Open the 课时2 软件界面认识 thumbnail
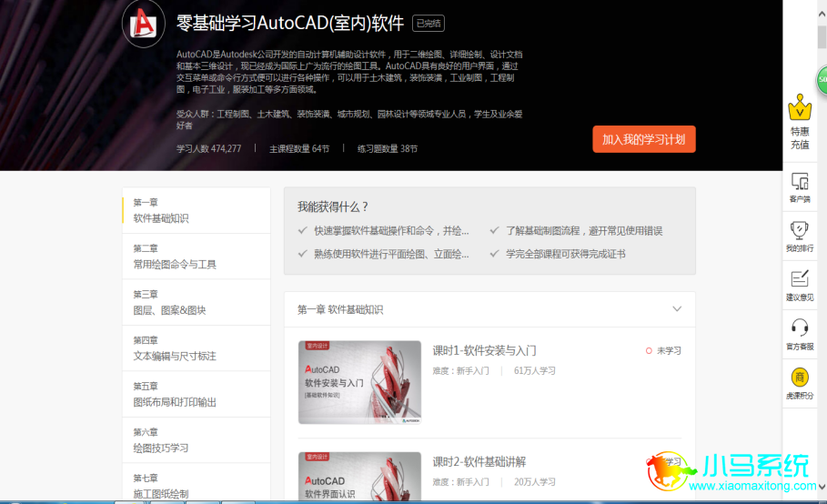This screenshot has width=827, height=504. pos(359,476)
